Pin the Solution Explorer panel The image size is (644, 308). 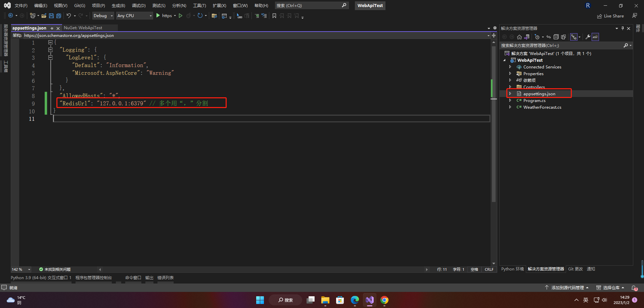[623, 28]
